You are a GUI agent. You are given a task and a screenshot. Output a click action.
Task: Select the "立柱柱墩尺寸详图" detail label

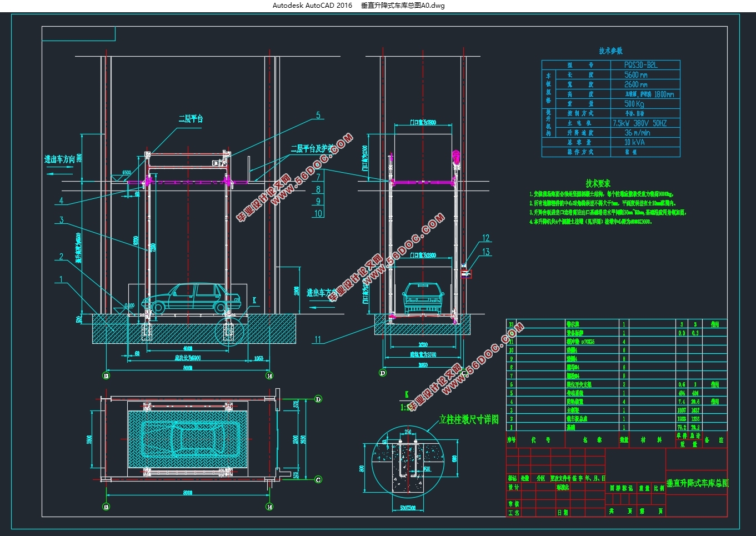(x=469, y=419)
